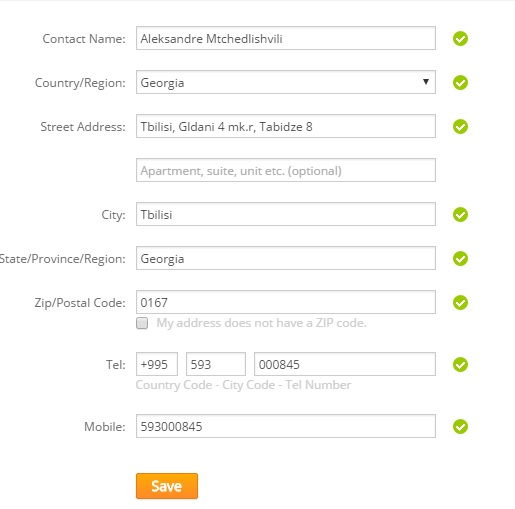Click the green checkmark beside Country/Region dropdown

click(x=460, y=83)
